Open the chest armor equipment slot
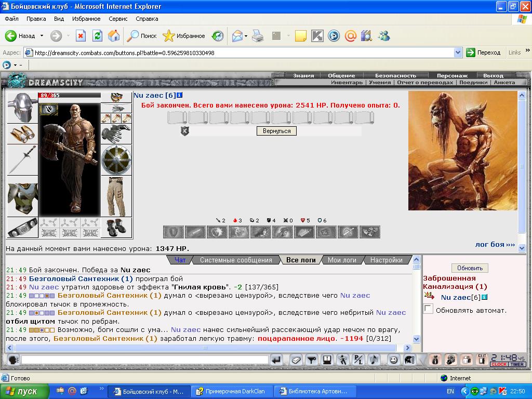Screen dimensions: 532x399 click(22, 197)
